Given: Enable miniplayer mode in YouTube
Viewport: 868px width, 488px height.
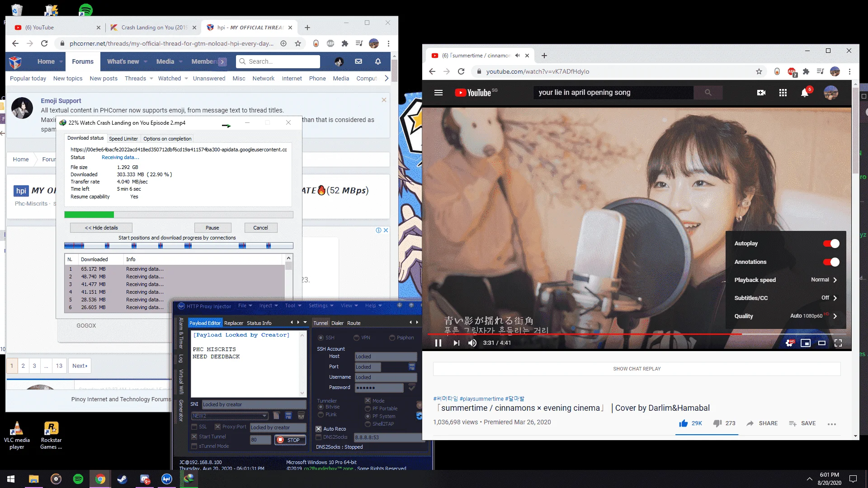Looking at the screenshot, I should coord(806,343).
